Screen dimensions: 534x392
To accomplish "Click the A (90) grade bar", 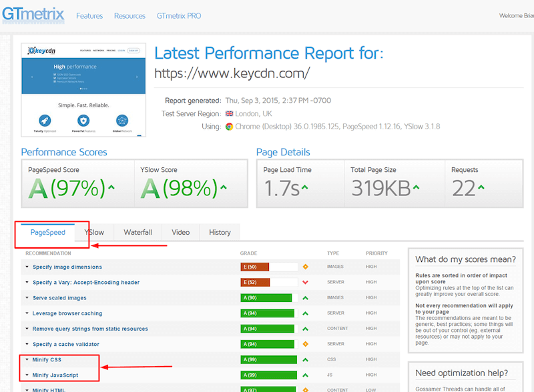I will 269,298.
